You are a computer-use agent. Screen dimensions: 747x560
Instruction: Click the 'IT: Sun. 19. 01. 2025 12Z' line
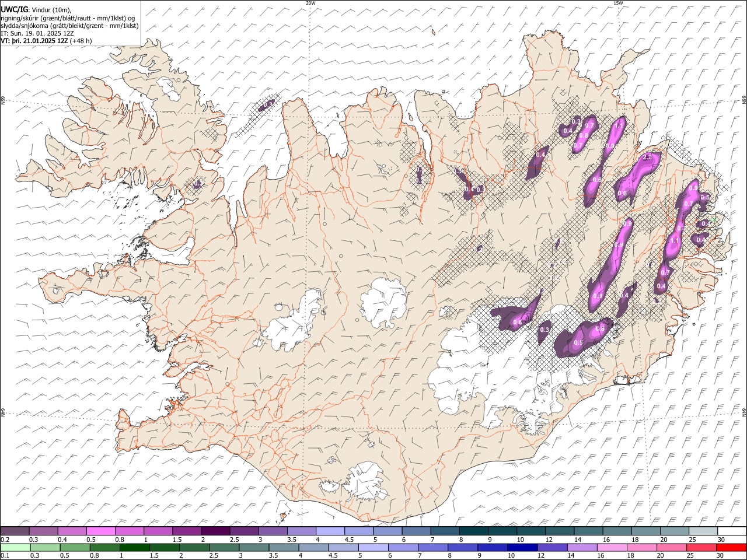point(37,33)
